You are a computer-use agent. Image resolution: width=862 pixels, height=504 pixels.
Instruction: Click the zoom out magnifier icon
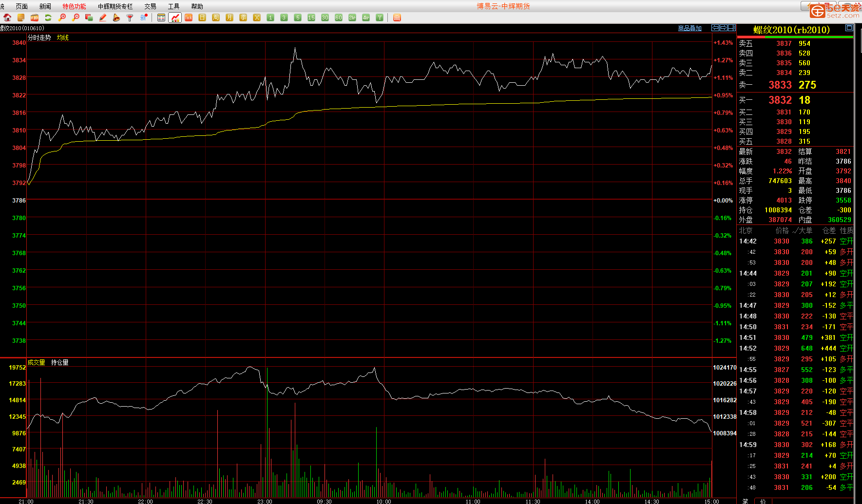[x=76, y=18]
